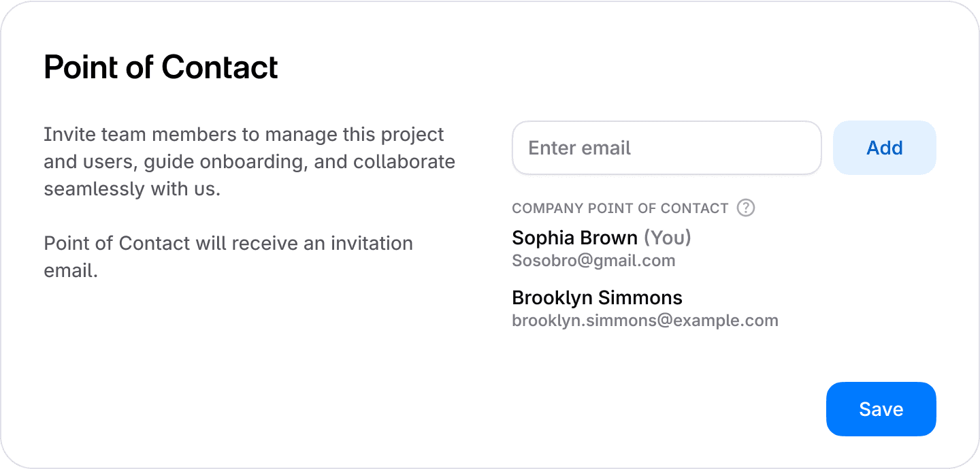Screen dimensions: 980x469
Task: Click 'Point of Contact will receive an invitation' line
Action: [228, 243]
